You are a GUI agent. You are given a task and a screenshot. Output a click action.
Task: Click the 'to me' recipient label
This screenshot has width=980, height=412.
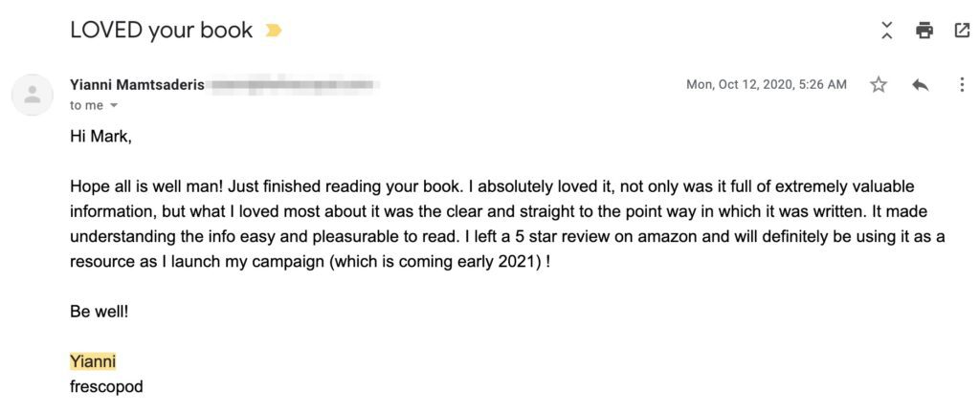(x=86, y=105)
